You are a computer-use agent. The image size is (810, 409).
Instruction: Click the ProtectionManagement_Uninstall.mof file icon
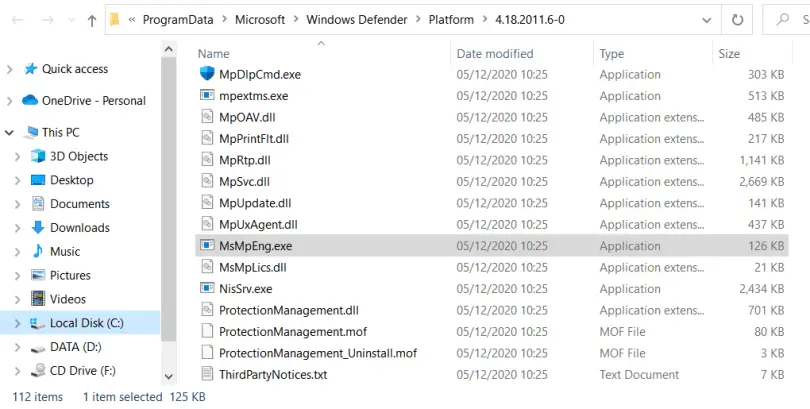(207, 353)
